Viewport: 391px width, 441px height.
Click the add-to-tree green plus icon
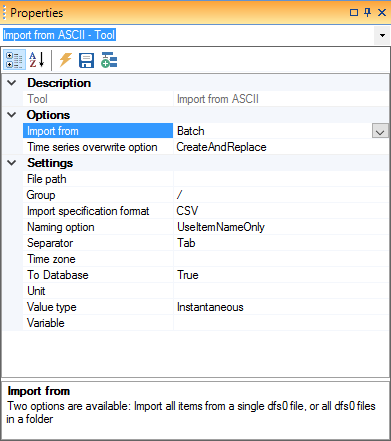(109, 60)
